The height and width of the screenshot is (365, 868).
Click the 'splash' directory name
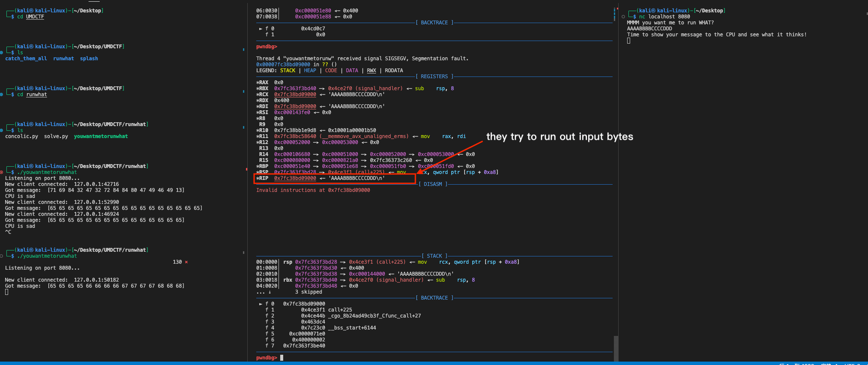tap(89, 59)
